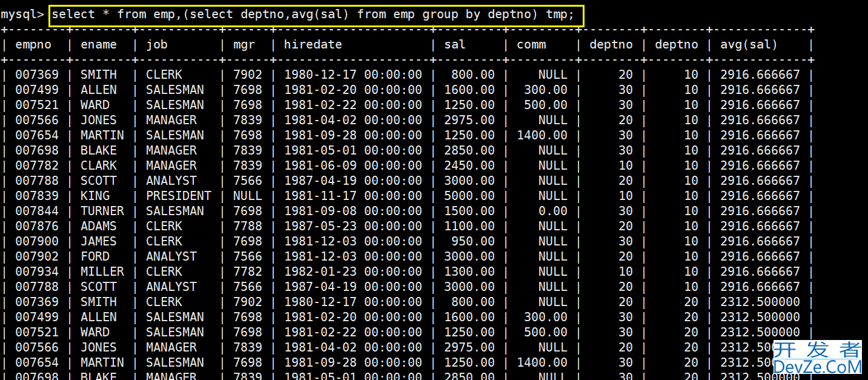Click the job value PRESIDENT

click(x=179, y=196)
